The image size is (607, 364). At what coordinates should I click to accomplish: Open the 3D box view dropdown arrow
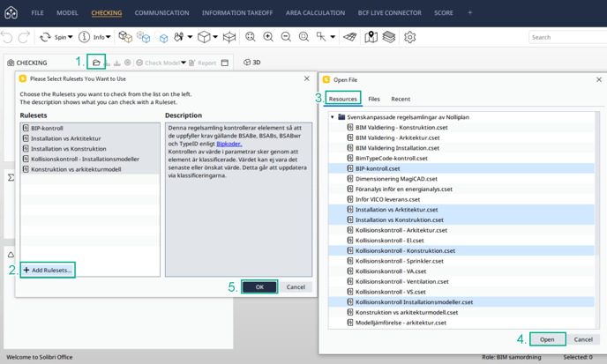(215, 37)
